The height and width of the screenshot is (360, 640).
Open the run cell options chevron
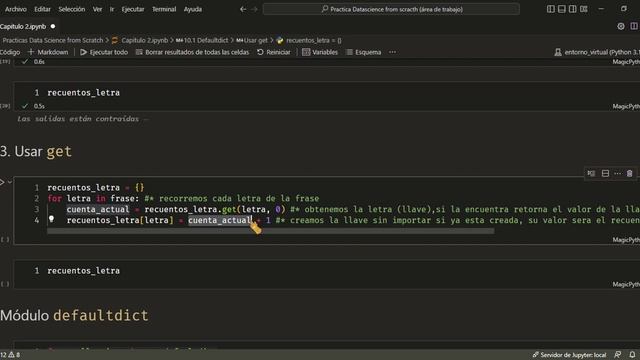click(x=10, y=182)
